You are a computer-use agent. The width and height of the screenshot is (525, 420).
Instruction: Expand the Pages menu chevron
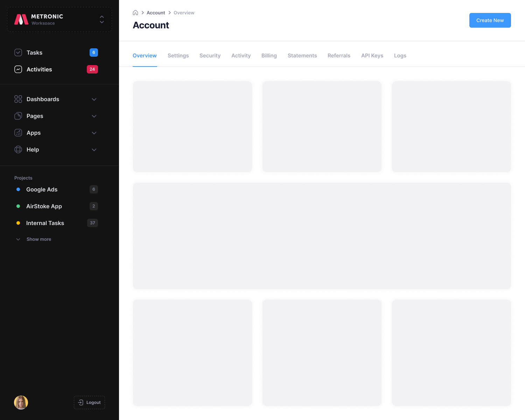94,116
